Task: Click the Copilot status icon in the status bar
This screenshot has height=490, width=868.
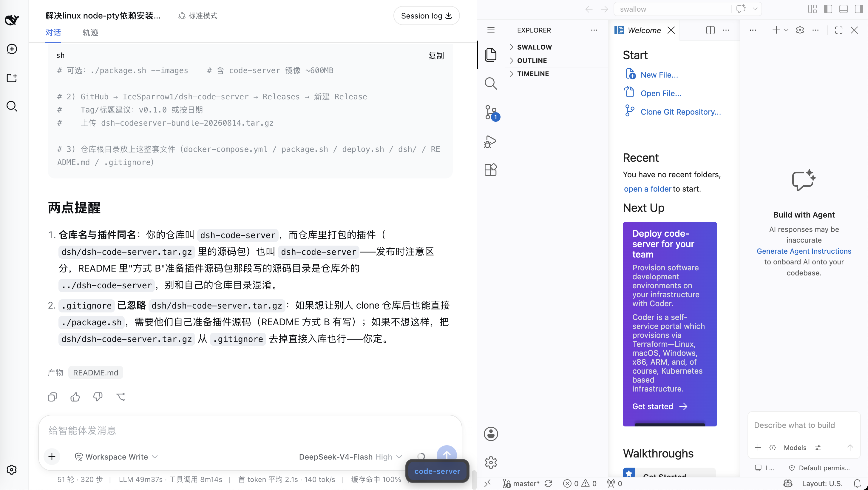Action: click(788, 484)
